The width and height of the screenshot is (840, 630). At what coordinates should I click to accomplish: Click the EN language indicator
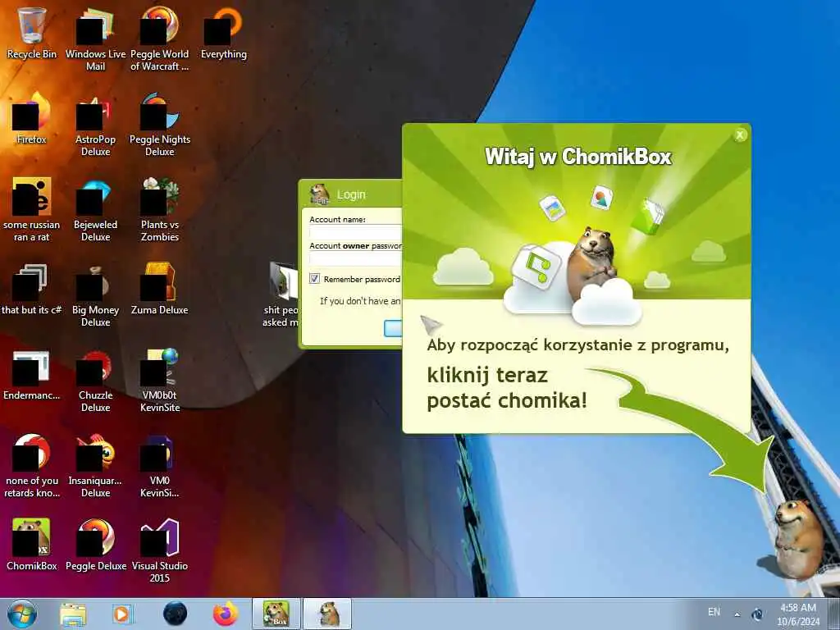(714, 612)
